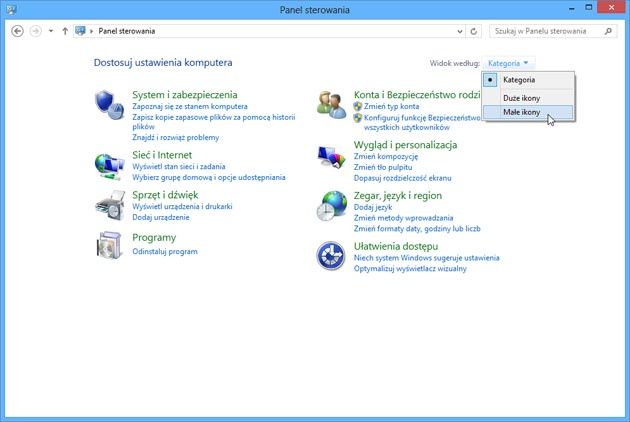630x422 pixels.
Task: Open Wyświetl stan sieci i zadania
Action: pos(179,166)
